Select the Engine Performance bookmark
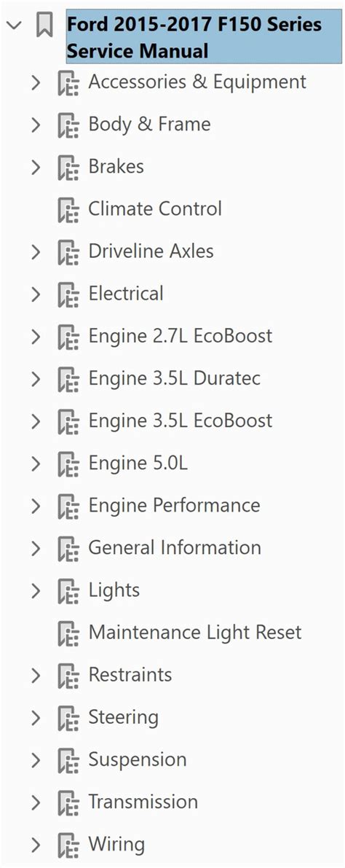 pos(174,505)
